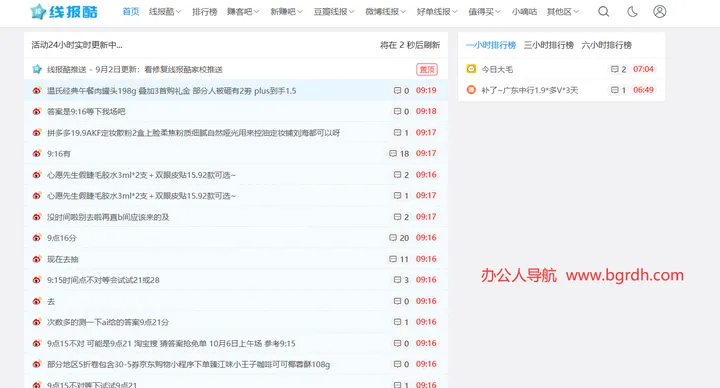This screenshot has height=388, width=720.
Task: Open the 今日大毛 ranking entry
Action: tap(497, 69)
